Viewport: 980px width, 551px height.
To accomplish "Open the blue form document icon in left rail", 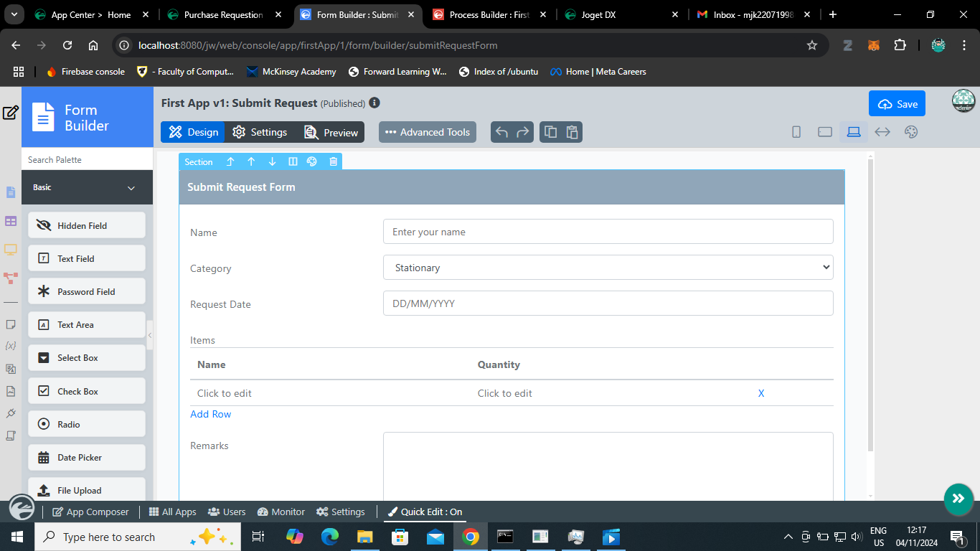I will click(11, 192).
